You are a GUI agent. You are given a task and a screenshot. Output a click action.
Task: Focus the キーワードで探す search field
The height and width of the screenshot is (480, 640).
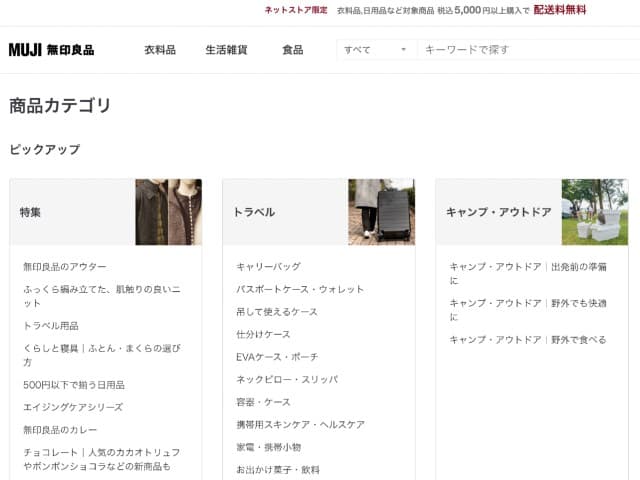(x=529, y=50)
